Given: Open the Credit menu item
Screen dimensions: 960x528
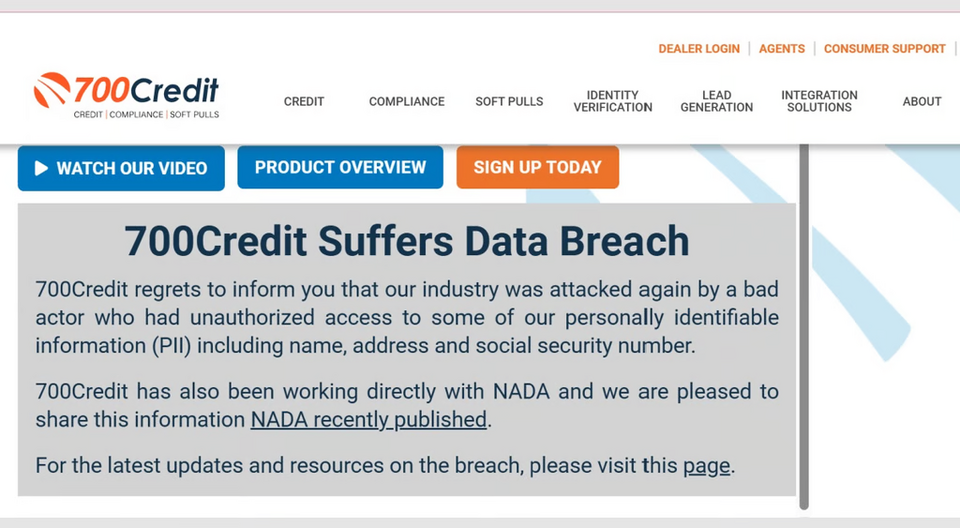Looking at the screenshot, I should 304,101.
